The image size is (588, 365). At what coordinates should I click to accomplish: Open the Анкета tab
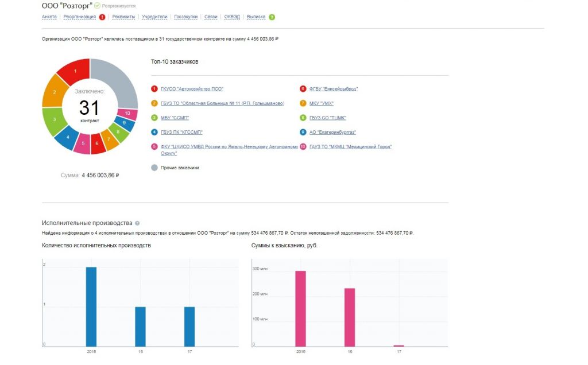click(49, 17)
